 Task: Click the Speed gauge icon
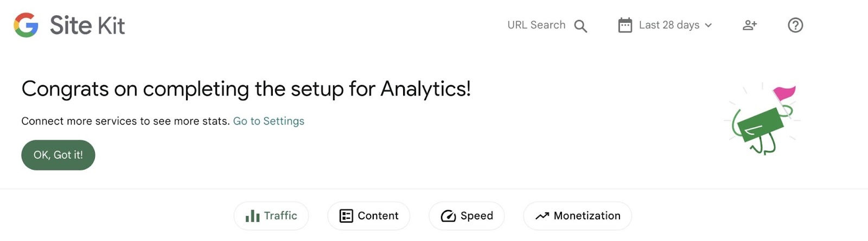(448, 216)
